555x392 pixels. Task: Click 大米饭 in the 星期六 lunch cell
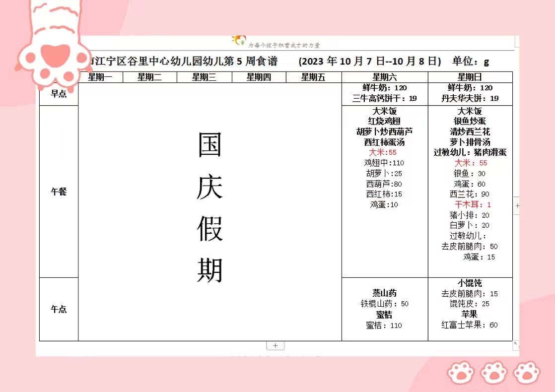coord(385,111)
